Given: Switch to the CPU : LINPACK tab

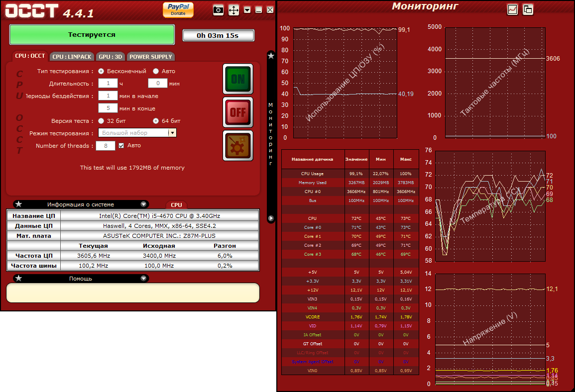Looking at the screenshot, I should (72, 56).
